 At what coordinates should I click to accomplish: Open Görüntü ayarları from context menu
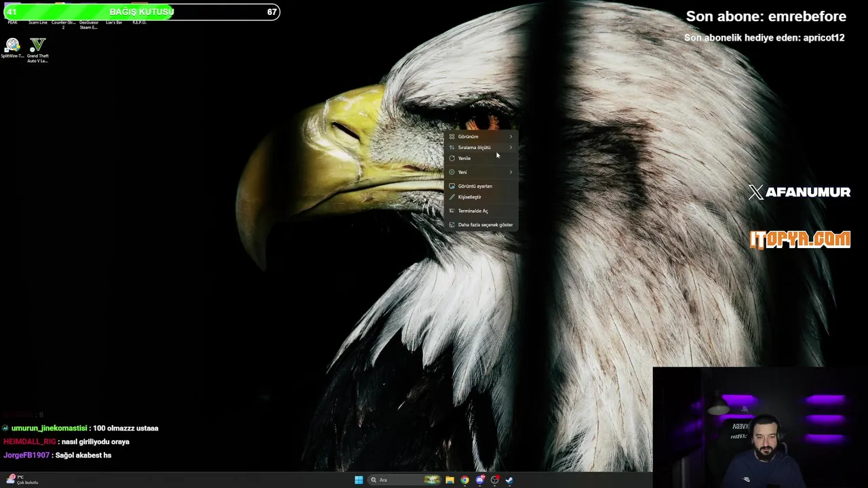pos(481,186)
